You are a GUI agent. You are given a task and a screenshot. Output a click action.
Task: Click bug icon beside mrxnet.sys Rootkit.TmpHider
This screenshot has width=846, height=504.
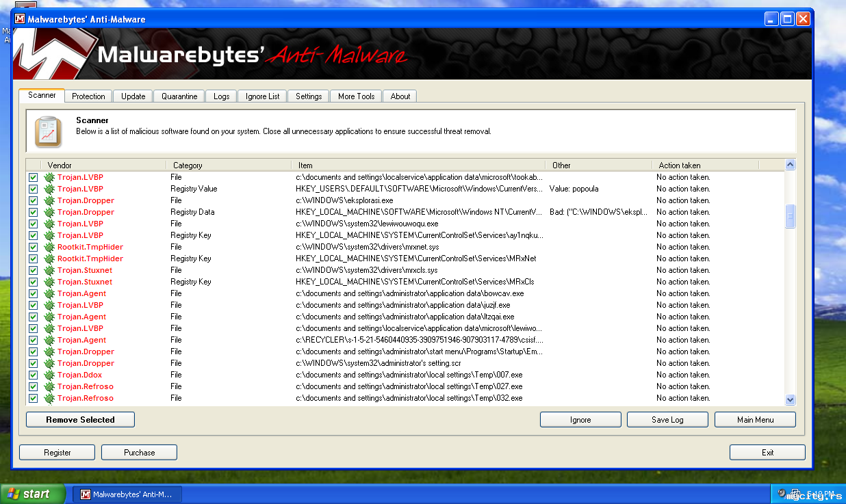click(49, 247)
